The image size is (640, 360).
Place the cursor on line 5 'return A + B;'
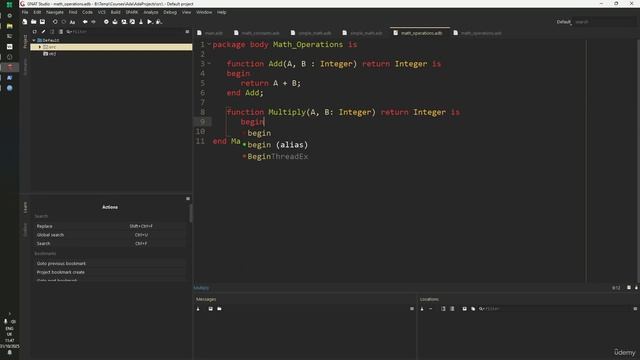tap(271, 83)
